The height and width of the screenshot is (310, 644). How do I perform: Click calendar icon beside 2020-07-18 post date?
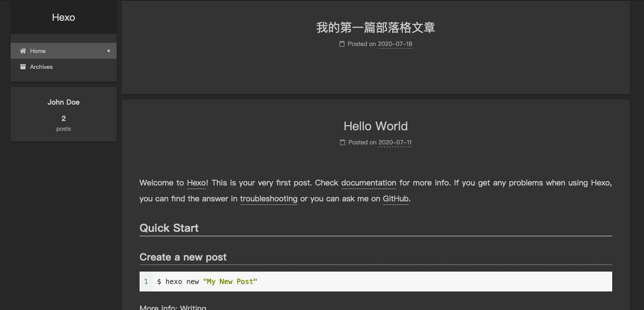[342, 44]
